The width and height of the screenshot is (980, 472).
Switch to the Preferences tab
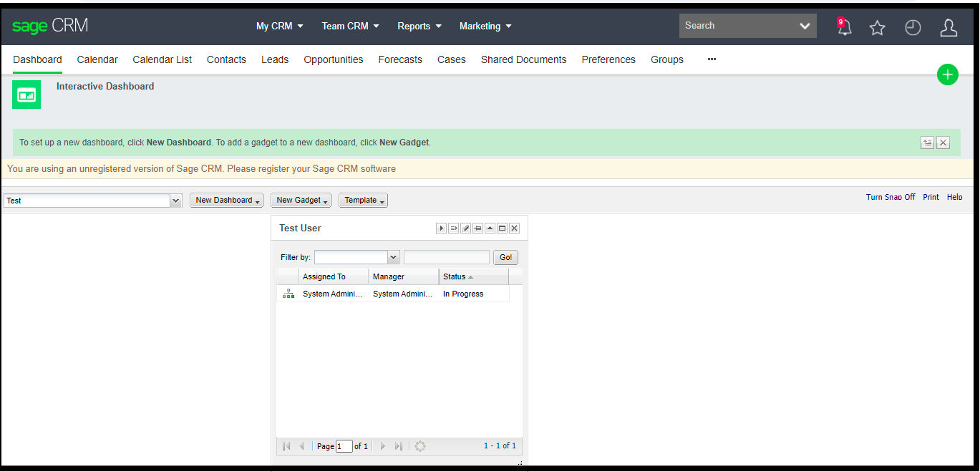[608, 59]
